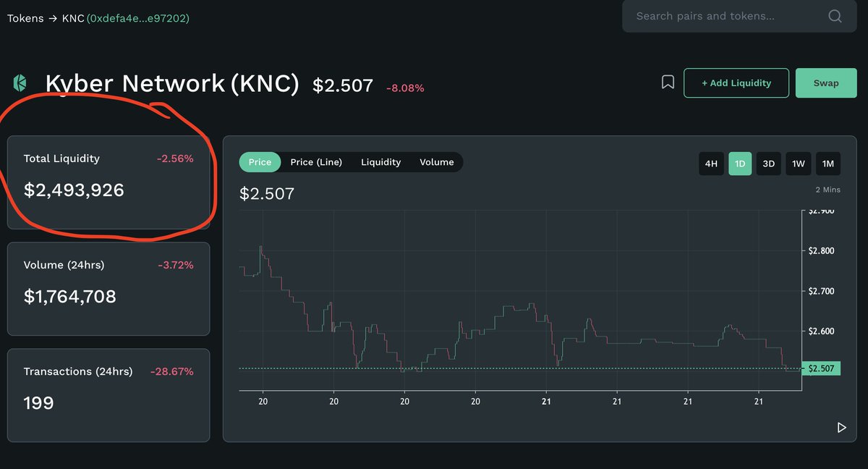Image resolution: width=868 pixels, height=469 pixels.
Task: Click the $2.700 price axis label
Action: [x=821, y=292]
